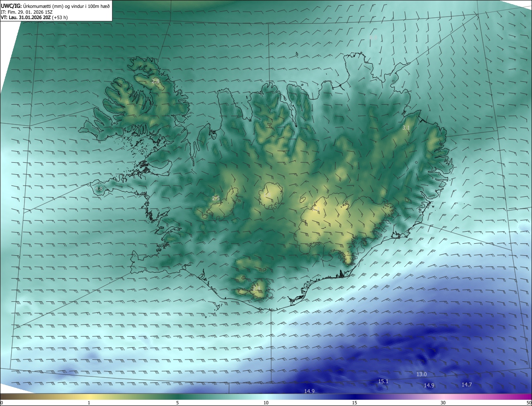Click the 3.1 value in the northeast

point(406,128)
